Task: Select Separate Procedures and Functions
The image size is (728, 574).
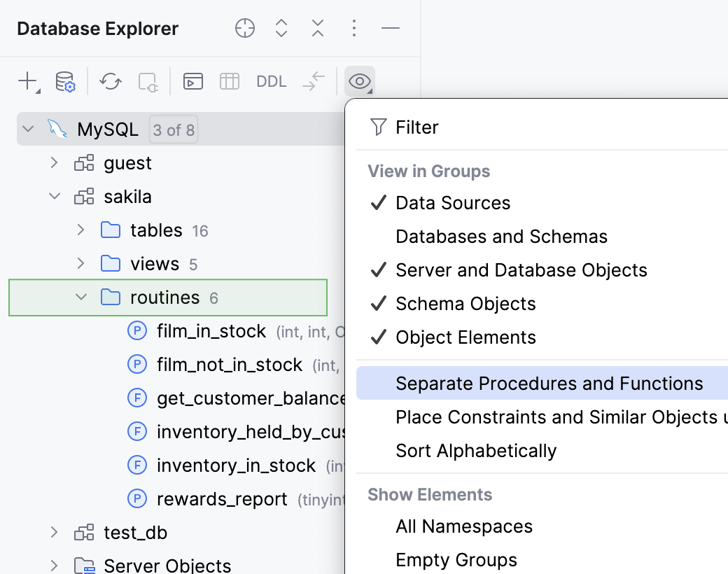Action: tap(549, 383)
